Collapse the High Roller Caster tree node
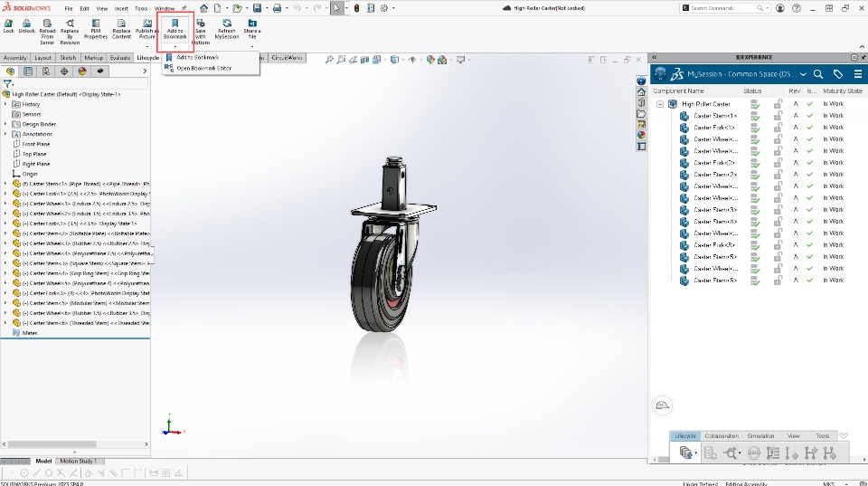 point(660,104)
